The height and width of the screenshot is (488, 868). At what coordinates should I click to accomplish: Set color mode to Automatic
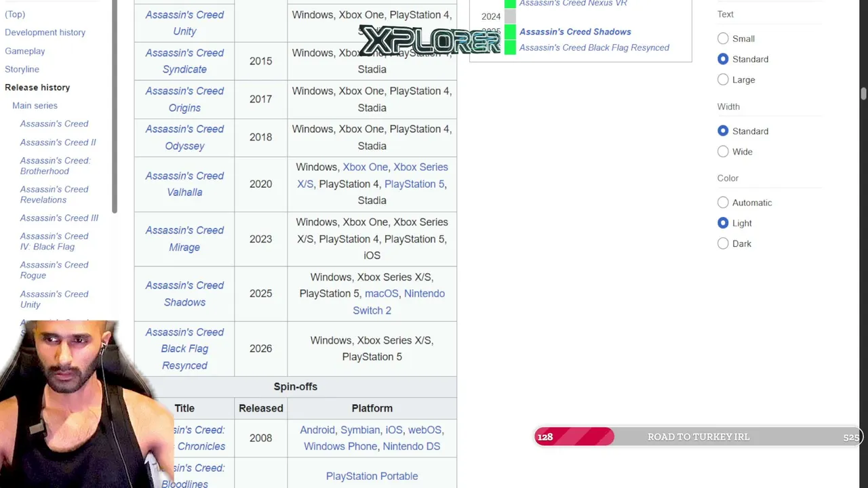[x=723, y=202]
